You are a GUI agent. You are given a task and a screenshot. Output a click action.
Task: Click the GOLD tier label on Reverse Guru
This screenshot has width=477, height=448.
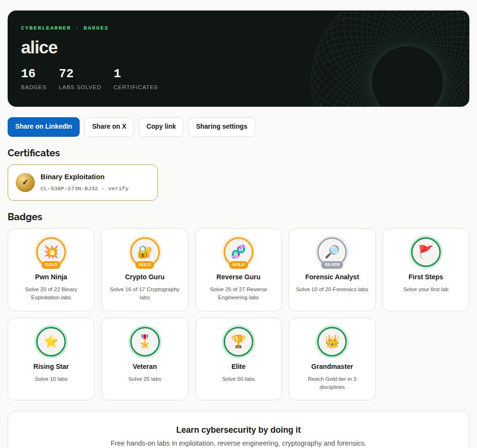point(238,265)
